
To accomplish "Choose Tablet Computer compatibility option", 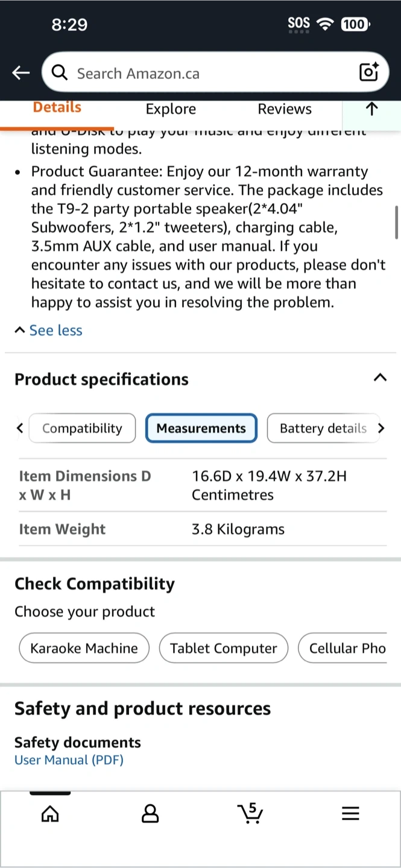I will (x=223, y=649).
